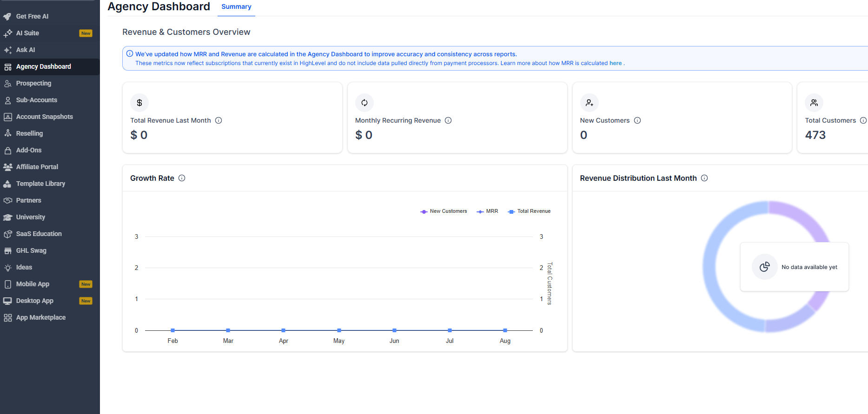Click the GHL Swag store icon
The width and height of the screenshot is (868, 414).
(x=7, y=250)
